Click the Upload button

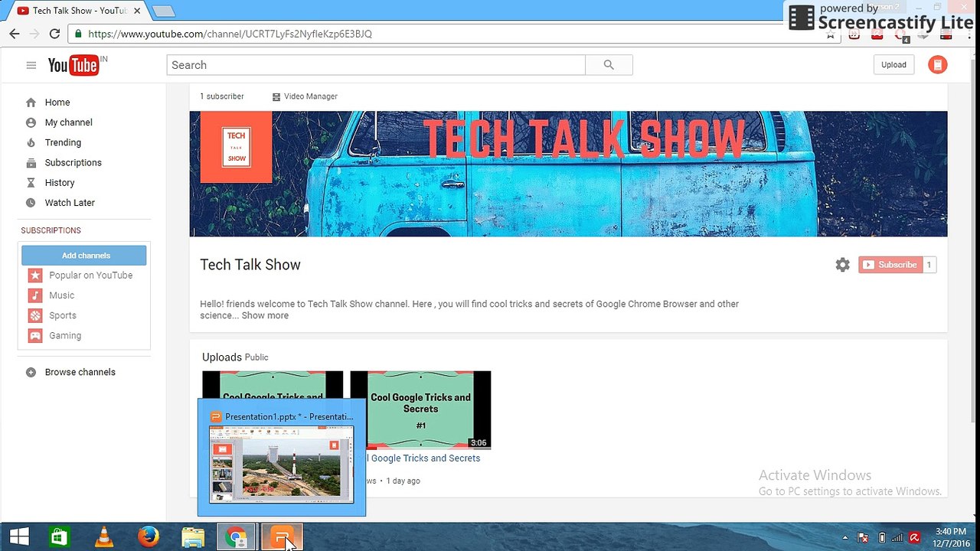point(893,65)
